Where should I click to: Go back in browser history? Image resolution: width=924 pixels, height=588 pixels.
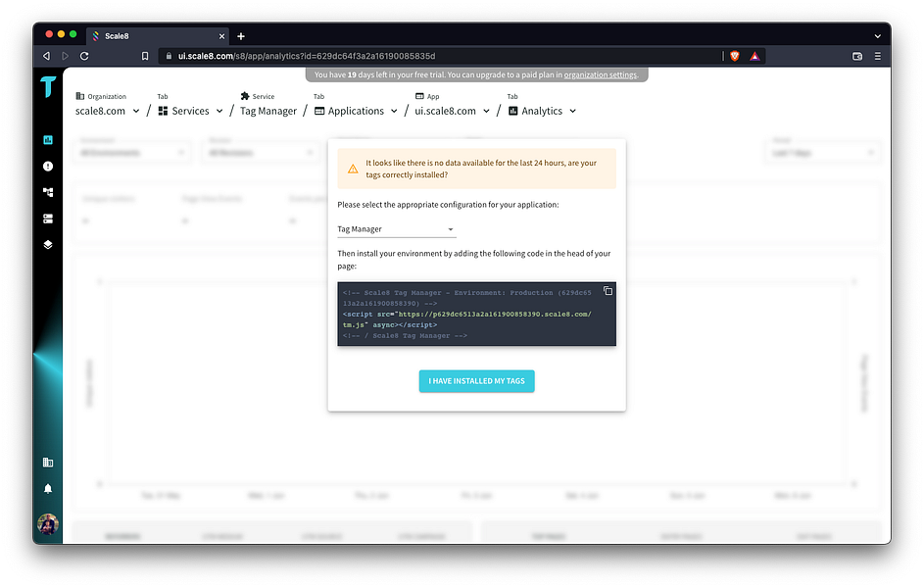pyautogui.click(x=47, y=56)
